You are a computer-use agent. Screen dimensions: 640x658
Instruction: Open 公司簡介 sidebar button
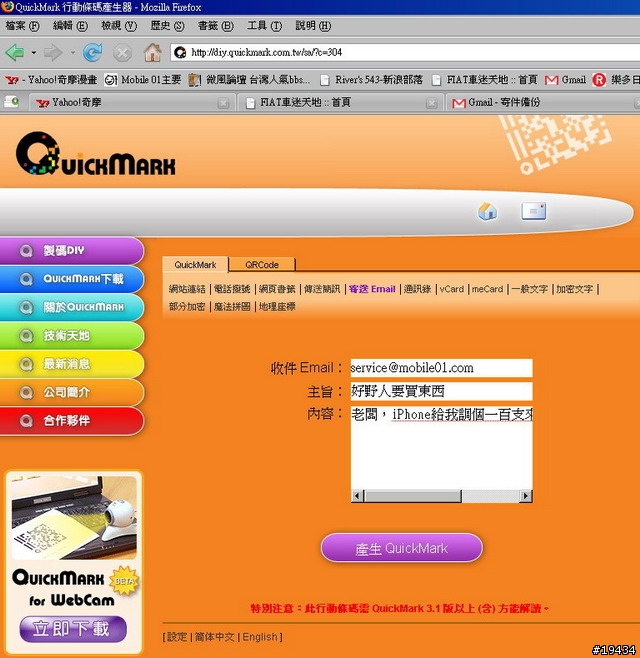(72, 392)
